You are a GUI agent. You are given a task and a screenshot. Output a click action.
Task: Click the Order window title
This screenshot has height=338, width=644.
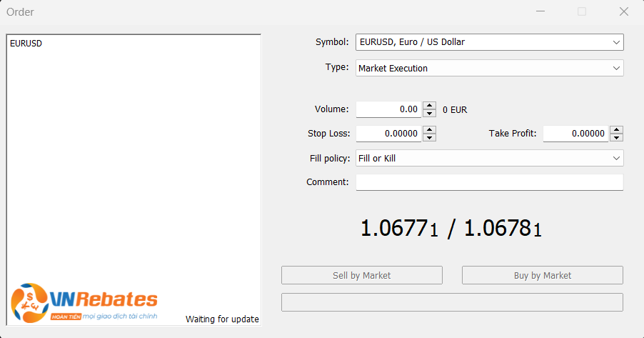point(20,12)
